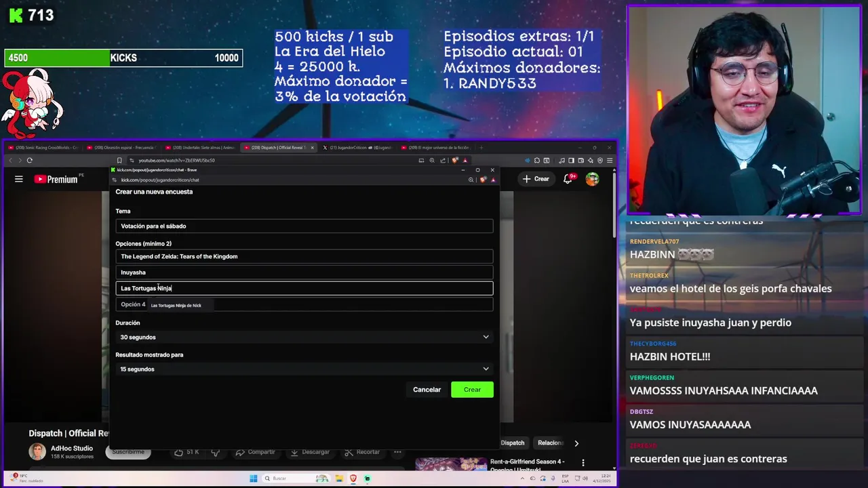Open Resultado mostrado para 15 segundos dropdown
The height and width of the screenshot is (488, 868).
pos(304,369)
